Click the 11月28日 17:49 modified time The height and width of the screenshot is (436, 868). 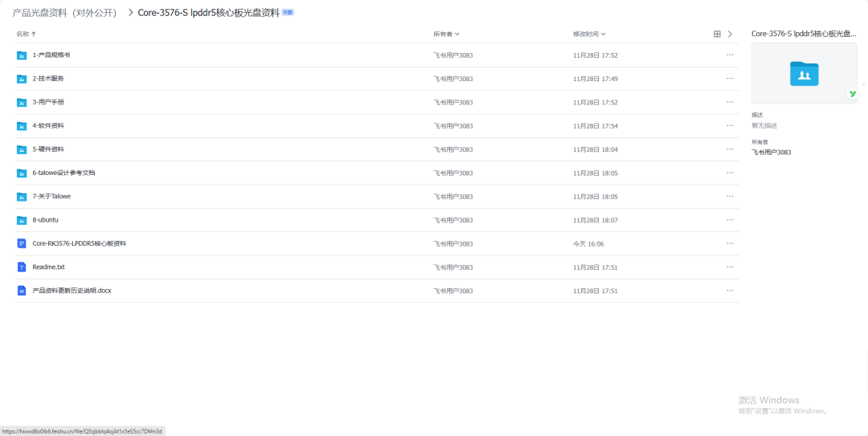pos(595,79)
